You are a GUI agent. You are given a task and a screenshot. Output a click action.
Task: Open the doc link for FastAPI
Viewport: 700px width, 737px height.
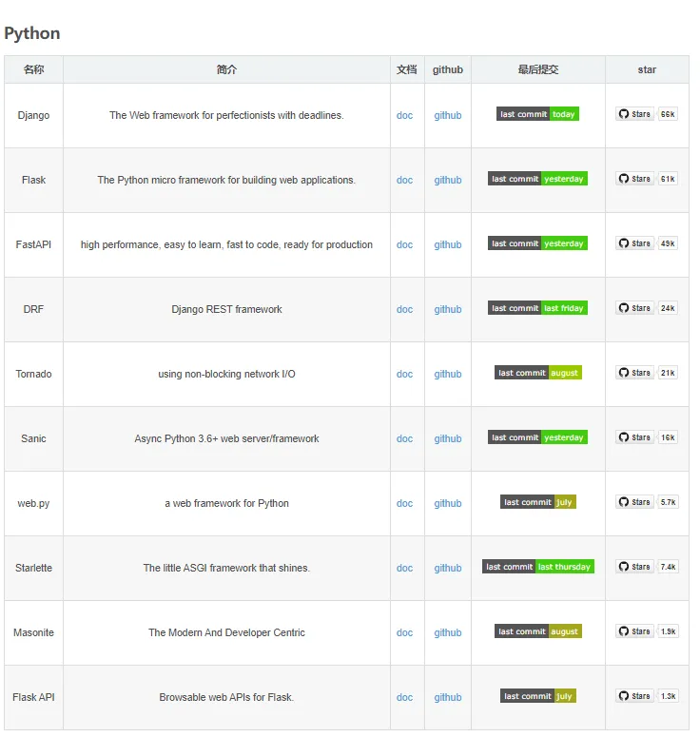tap(405, 244)
